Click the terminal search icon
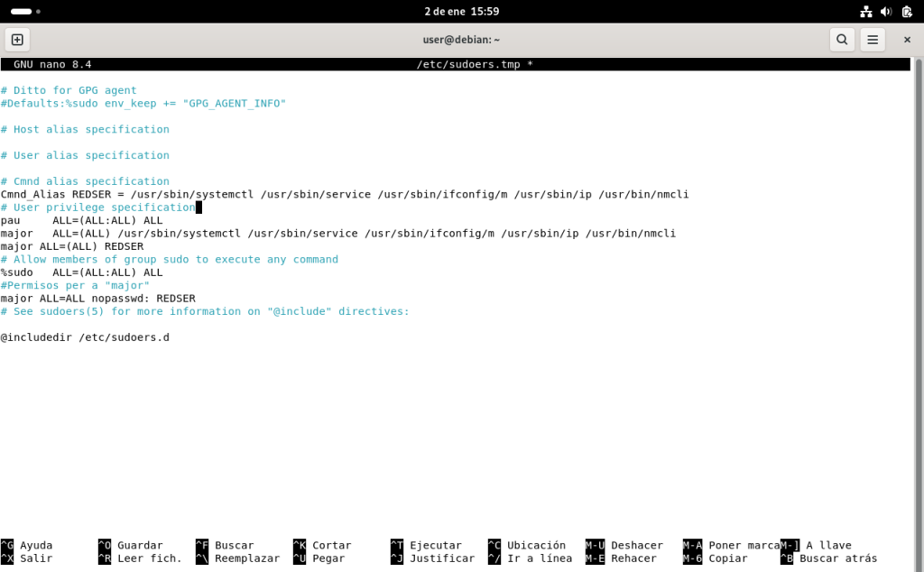The image size is (924, 572). pos(842,40)
